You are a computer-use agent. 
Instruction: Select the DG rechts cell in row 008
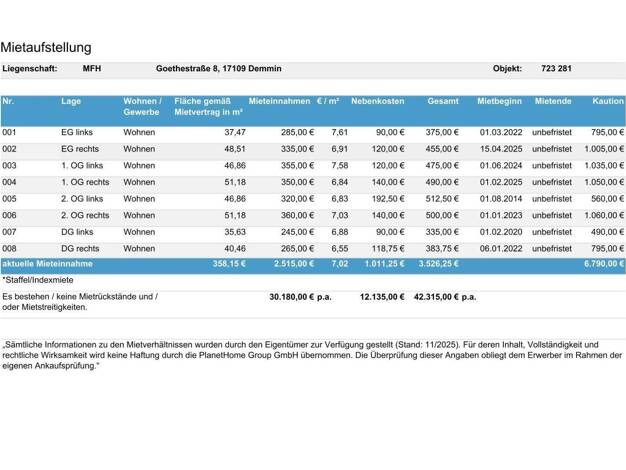[x=80, y=248]
